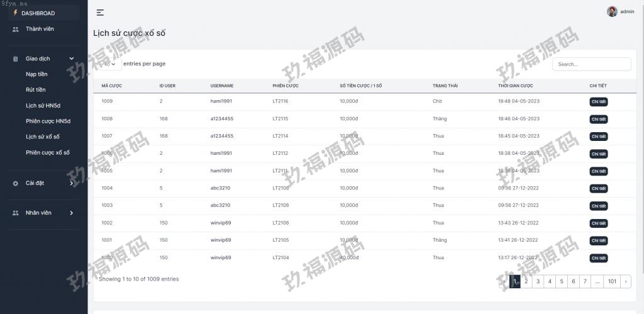Click the Dashboard lightning bolt icon

[x=16, y=13]
